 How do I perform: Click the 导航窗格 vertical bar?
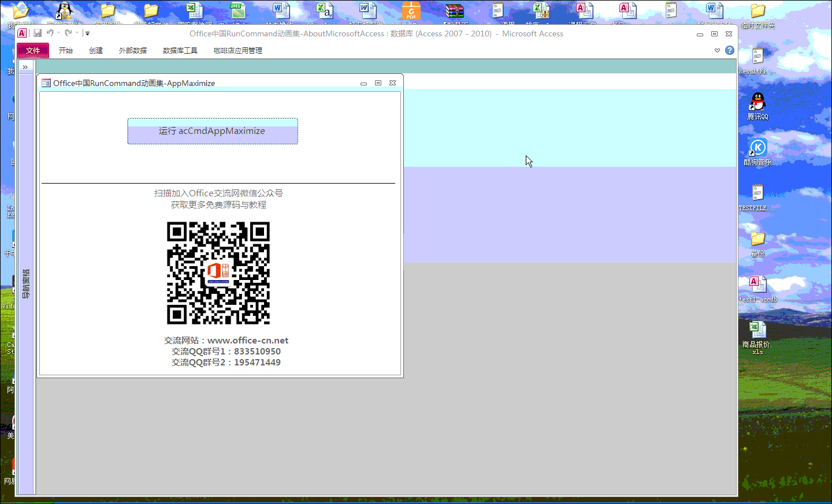click(x=26, y=283)
